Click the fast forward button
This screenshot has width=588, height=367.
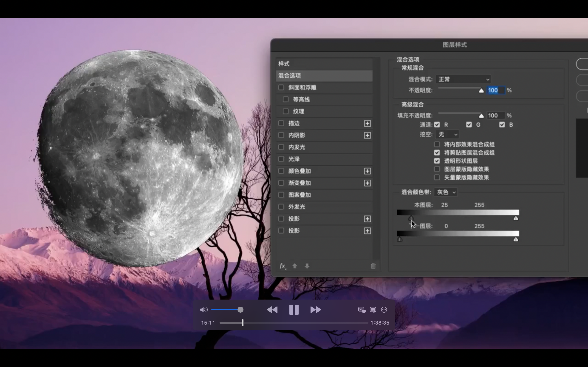click(x=316, y=310)
